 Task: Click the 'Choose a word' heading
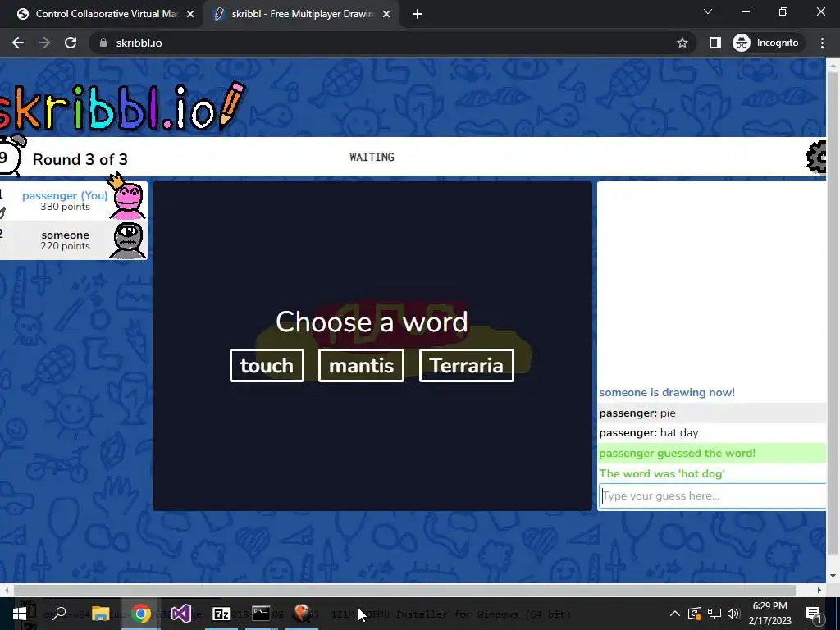click(x=372, y=322)
